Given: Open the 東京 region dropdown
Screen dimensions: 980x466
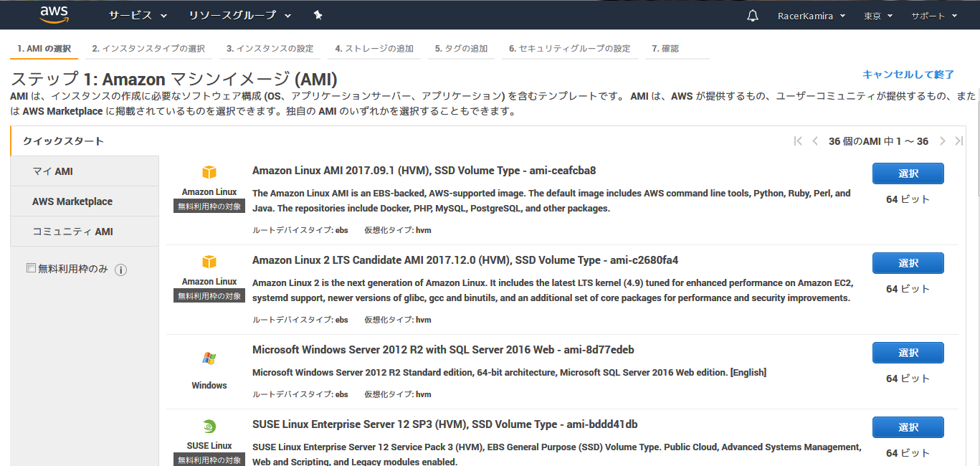Looking at the screenshot, I should pos(878,16).
